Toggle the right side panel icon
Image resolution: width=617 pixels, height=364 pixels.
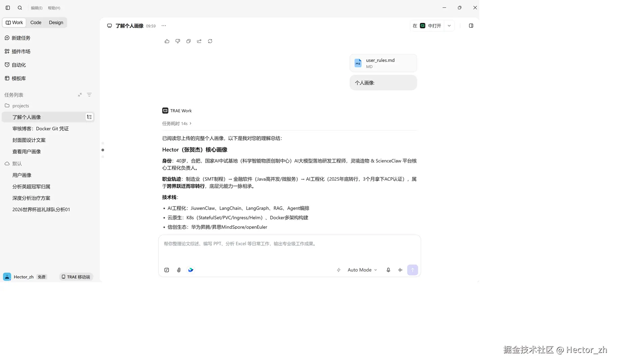pos(471,26)
